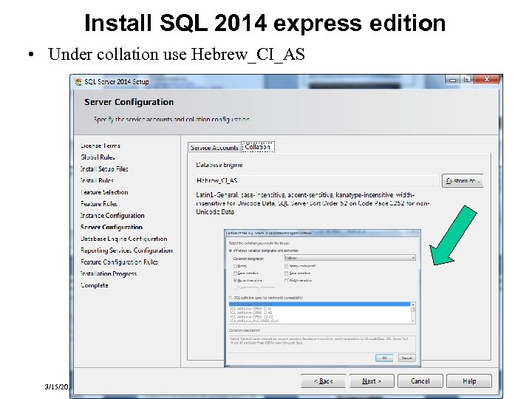The image size is (532, 399).
Task: Click Install Rules step
Action: pos(97,180)
